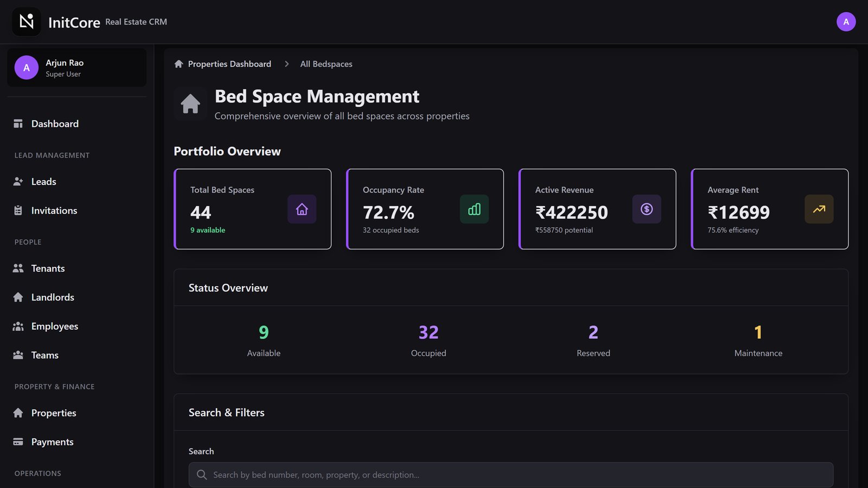The image size is (868, 488).
Task: Click the 'Search & Filters' heading
Action: pyautogui.click(x=227, y=413)
